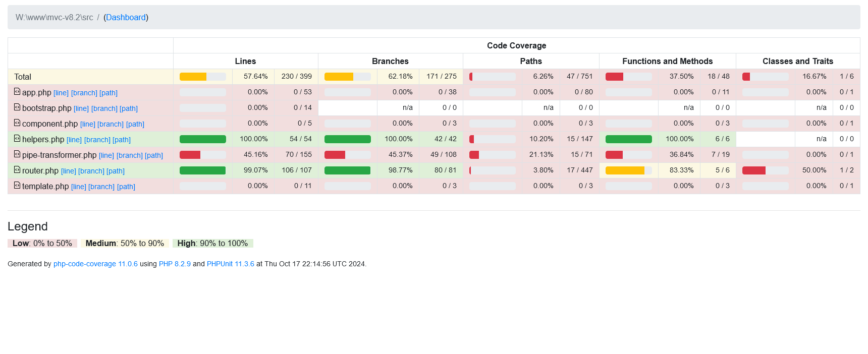
Task: Click the file icon beside router.php
Action: (x=17, y=170)
